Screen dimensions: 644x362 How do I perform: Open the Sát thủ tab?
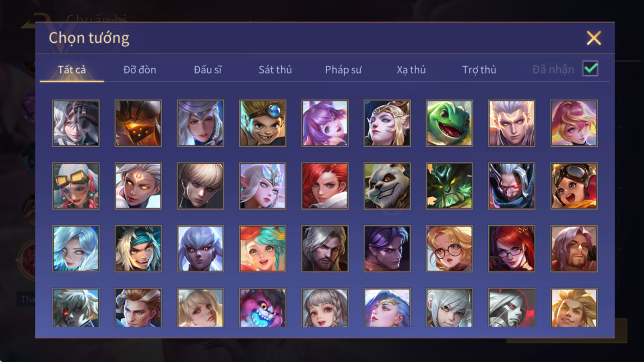coord(275,70)
